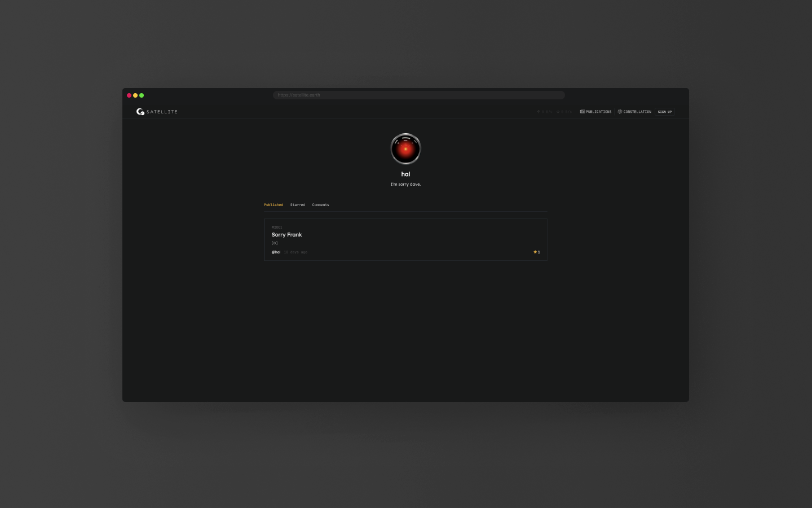Click the #2001 post number

coord(277,227)
